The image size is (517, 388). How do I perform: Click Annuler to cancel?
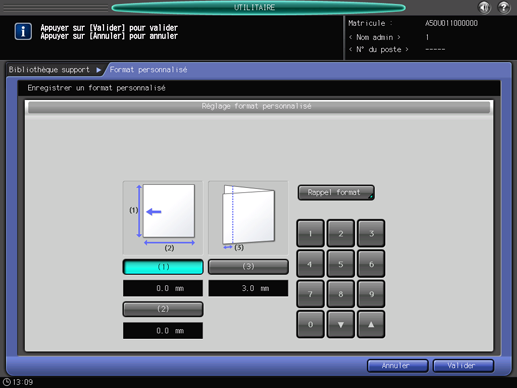point(397,366)
